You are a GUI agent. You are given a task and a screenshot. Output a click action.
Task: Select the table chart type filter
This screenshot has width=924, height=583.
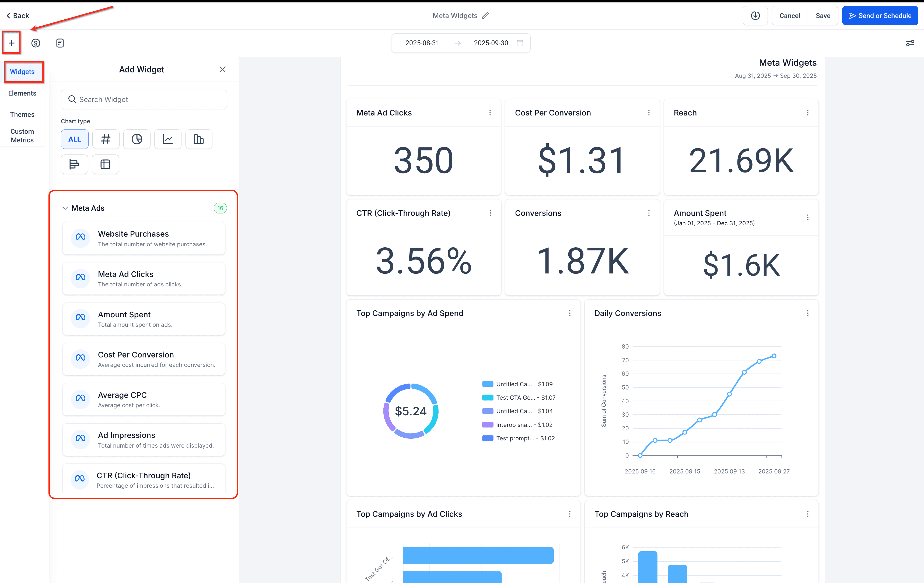click(105, 164)
